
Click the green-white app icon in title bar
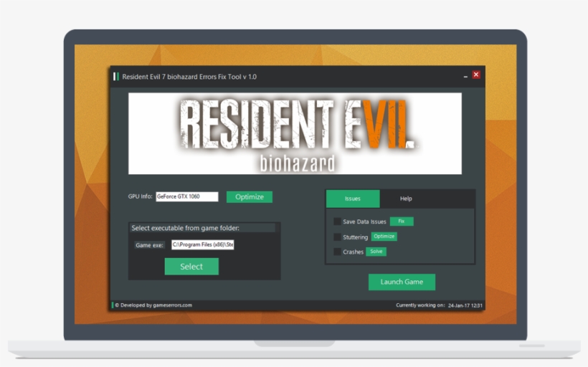coord(116,77)
